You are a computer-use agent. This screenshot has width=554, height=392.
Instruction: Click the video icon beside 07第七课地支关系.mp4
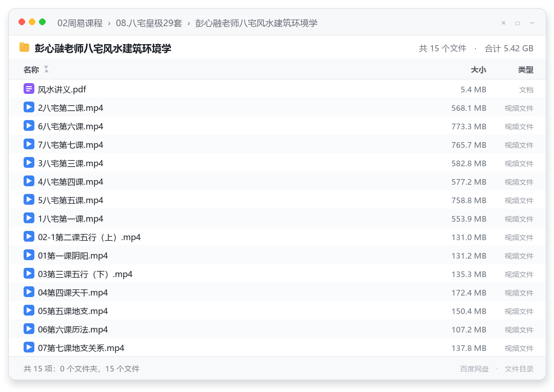click(x=29, y=347)
